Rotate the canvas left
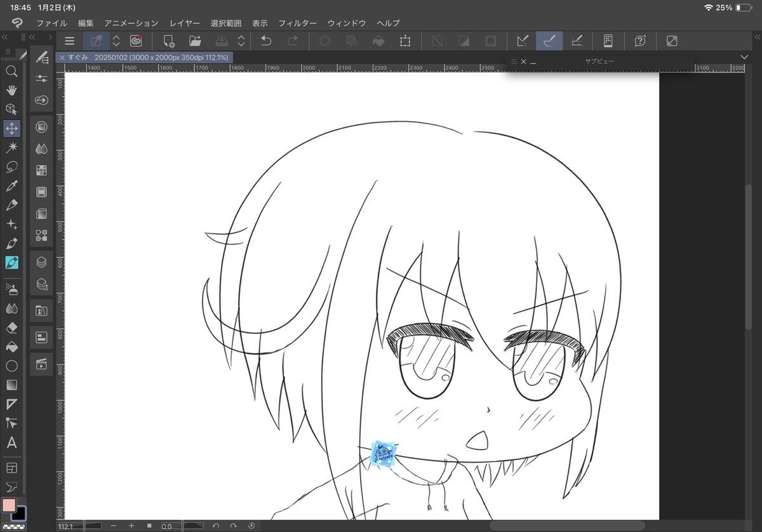762x532 pixels. (x=216, y=526)
